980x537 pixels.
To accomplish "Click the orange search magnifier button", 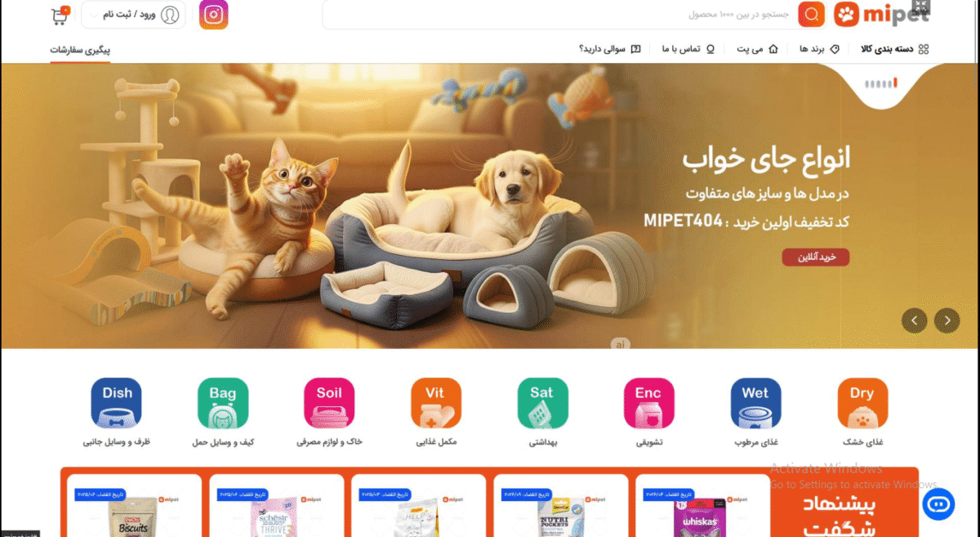I will point(812,15).
